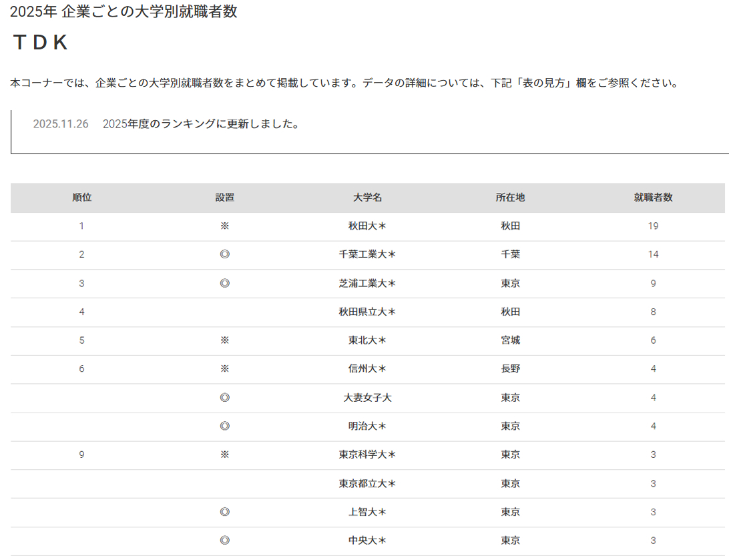Click the ※ mark in the 信州大 row
This screenshot has width=729, height=560.
(x=224, y=368)
